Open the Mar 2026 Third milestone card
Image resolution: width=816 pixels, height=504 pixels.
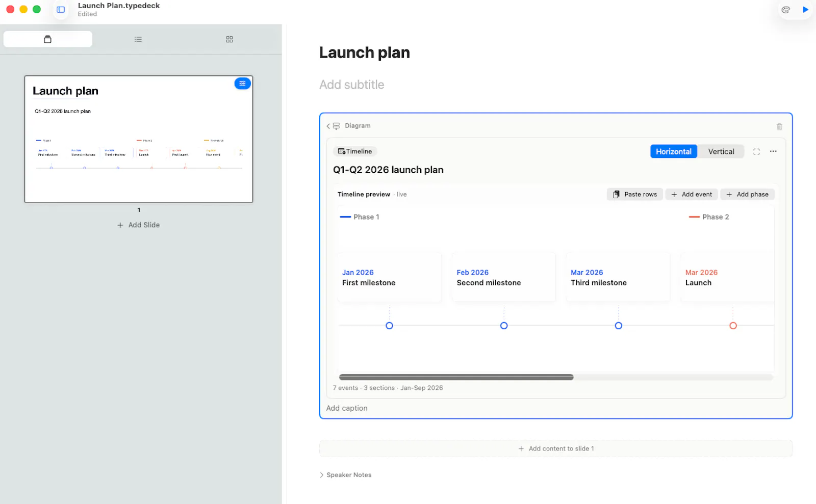[x=618, y=278]
